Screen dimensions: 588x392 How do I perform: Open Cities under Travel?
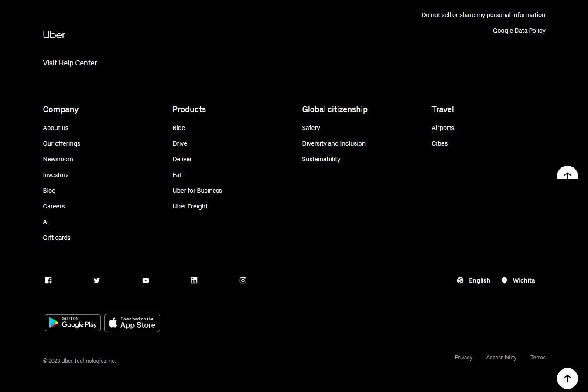pyautogui.click(x=440, y=143)
